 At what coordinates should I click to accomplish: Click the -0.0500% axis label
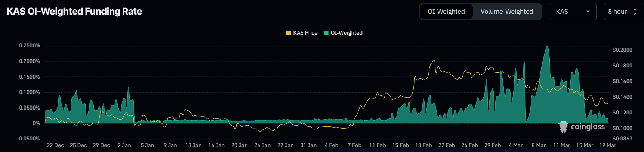[28, 139]
